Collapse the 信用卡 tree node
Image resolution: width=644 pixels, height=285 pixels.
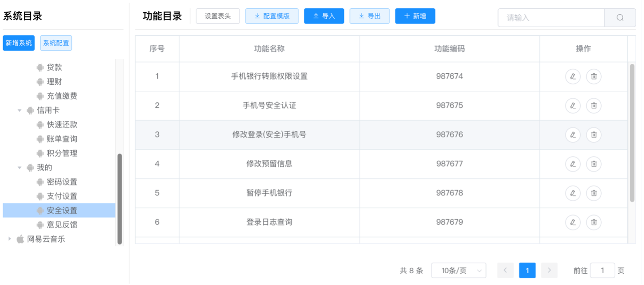click(20, 110)
